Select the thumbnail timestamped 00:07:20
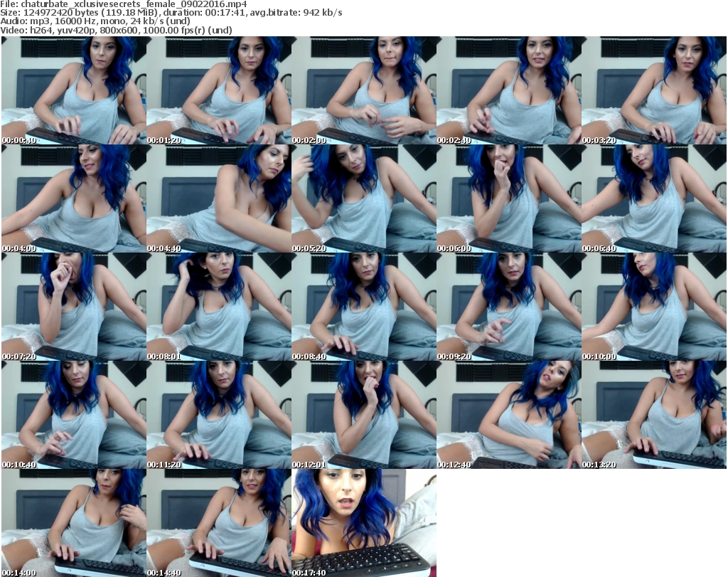This screenshot has height=577, width=728. (74, 307)
